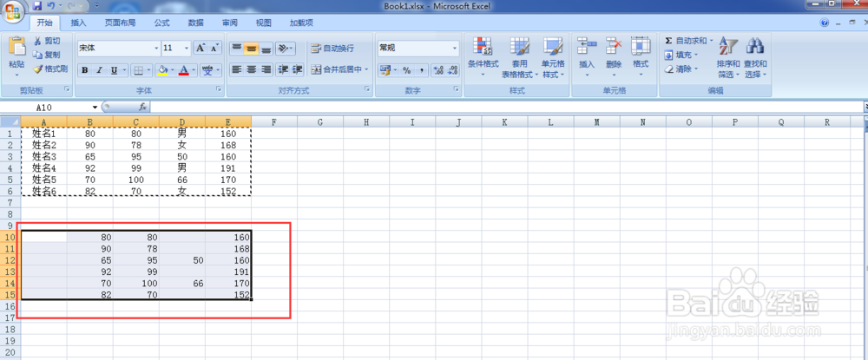This screenshot has width=868, height=360.
Task: Open Data (数据) tab
Action: 195,23
